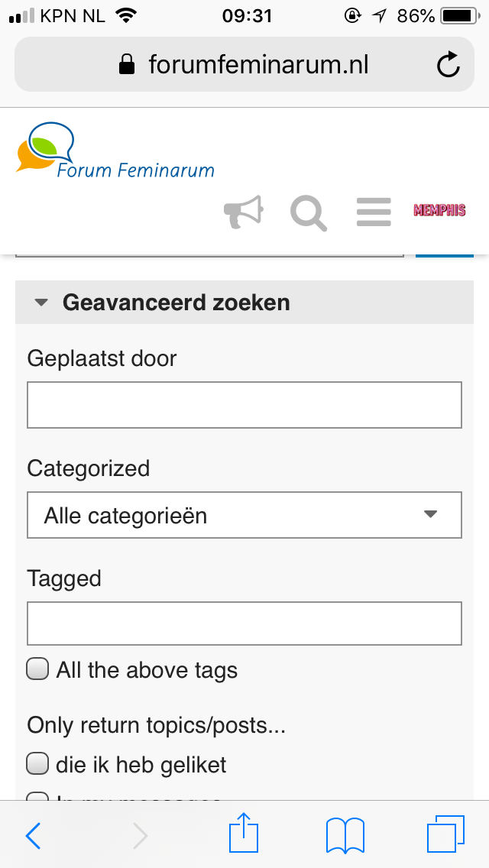Tap the MEMPHIS user avatar
Image resolution: width=489 pixels, height=868 pixels.
click(439, 210)
